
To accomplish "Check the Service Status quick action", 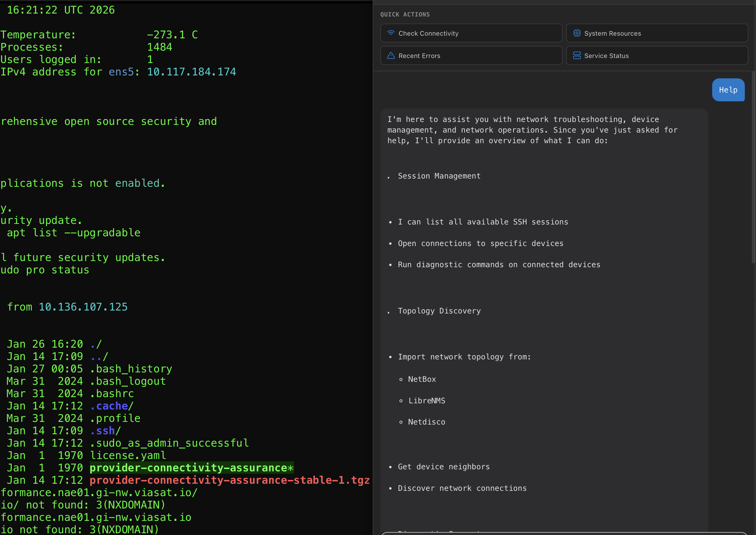I will click(656, 55).
